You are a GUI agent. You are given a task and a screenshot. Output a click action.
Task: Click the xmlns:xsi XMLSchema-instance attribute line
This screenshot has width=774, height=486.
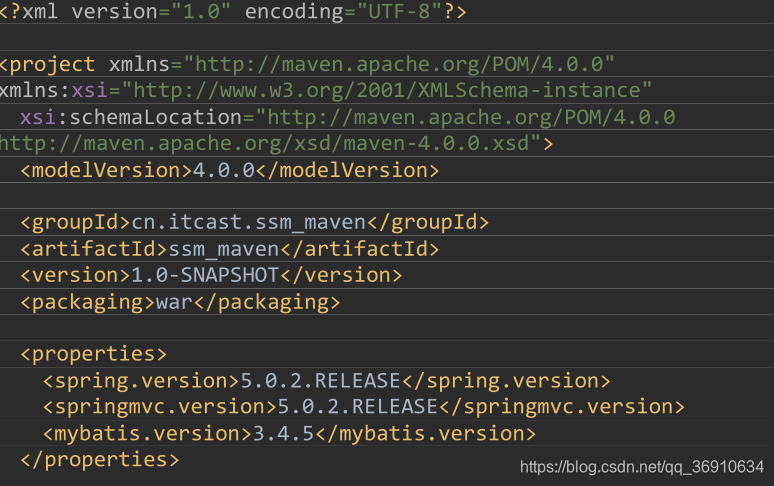pos(326,90)
